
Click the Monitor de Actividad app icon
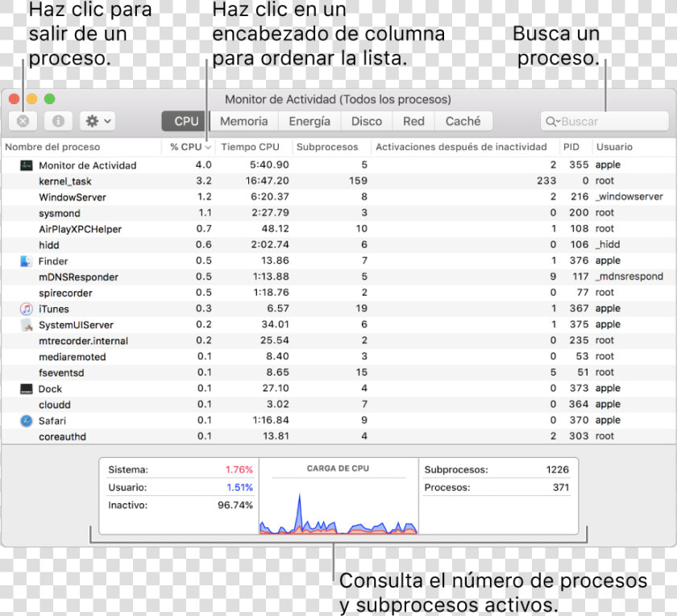click(27, 165)
